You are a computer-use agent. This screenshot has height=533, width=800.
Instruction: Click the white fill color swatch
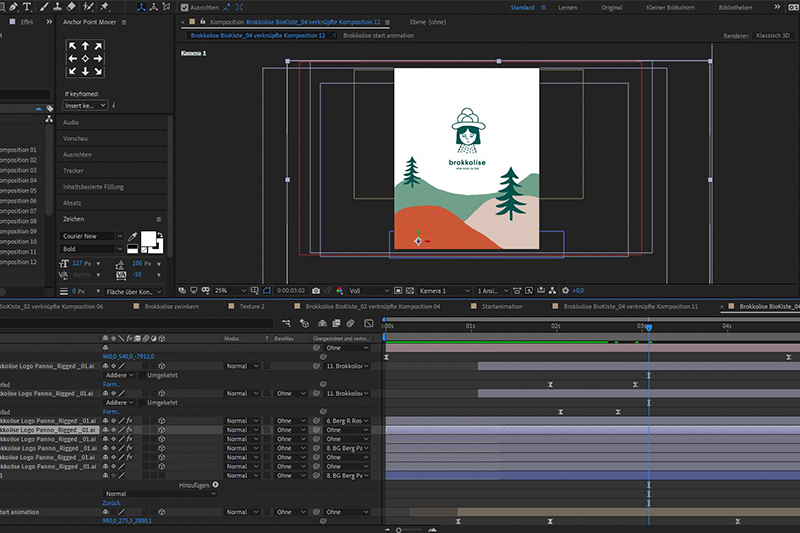pos(150,240)
